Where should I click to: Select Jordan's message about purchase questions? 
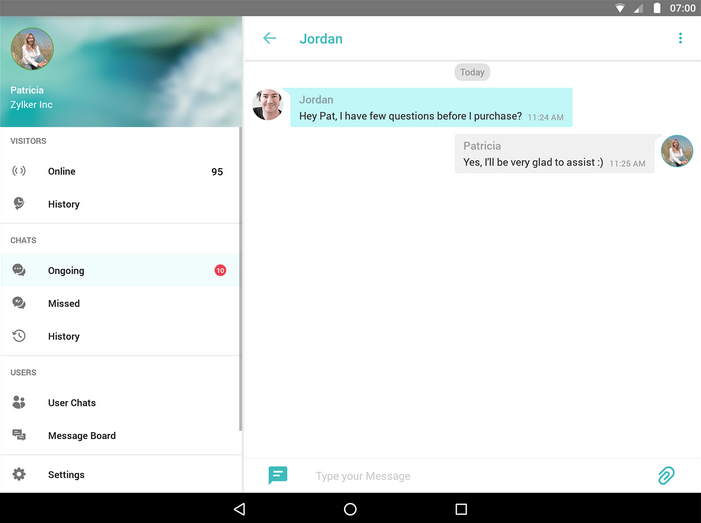(x=431, y=107)
